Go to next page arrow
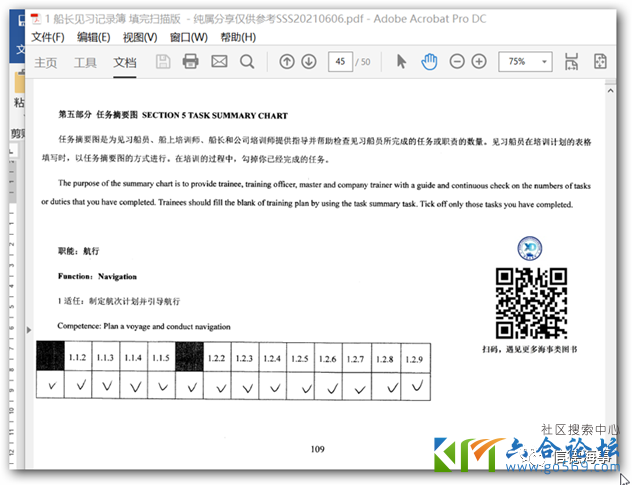 (309, 62)
